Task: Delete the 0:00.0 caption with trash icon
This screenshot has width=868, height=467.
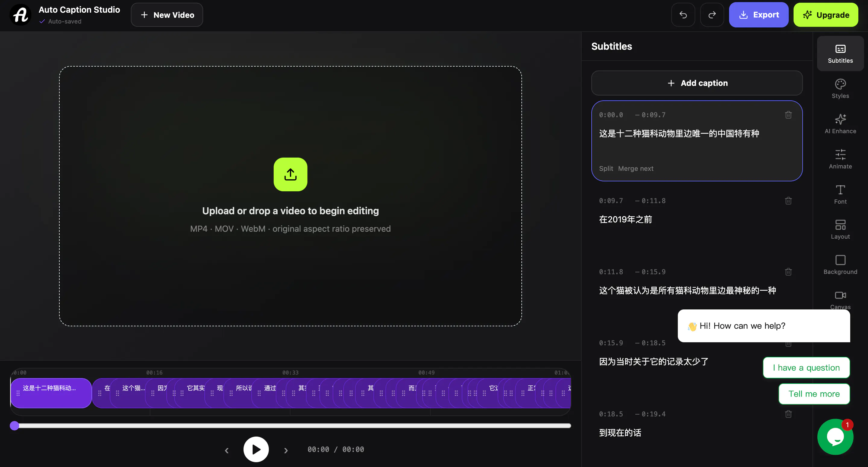Action: [788, 115]
